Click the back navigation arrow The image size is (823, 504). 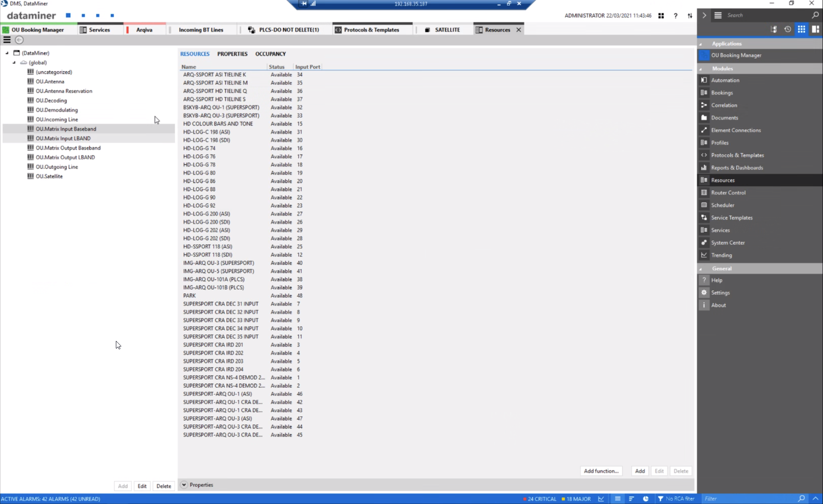click(x=19, y=40)
